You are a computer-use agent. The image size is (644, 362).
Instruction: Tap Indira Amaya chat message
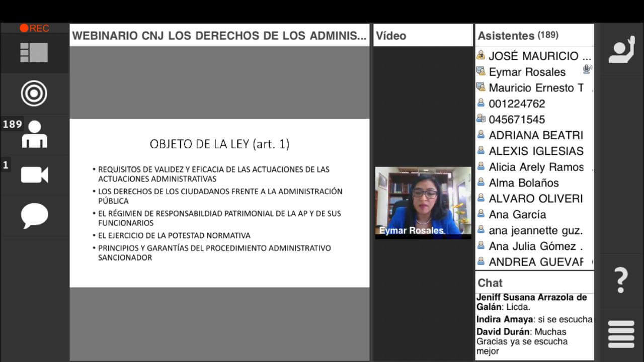[534, 319]
